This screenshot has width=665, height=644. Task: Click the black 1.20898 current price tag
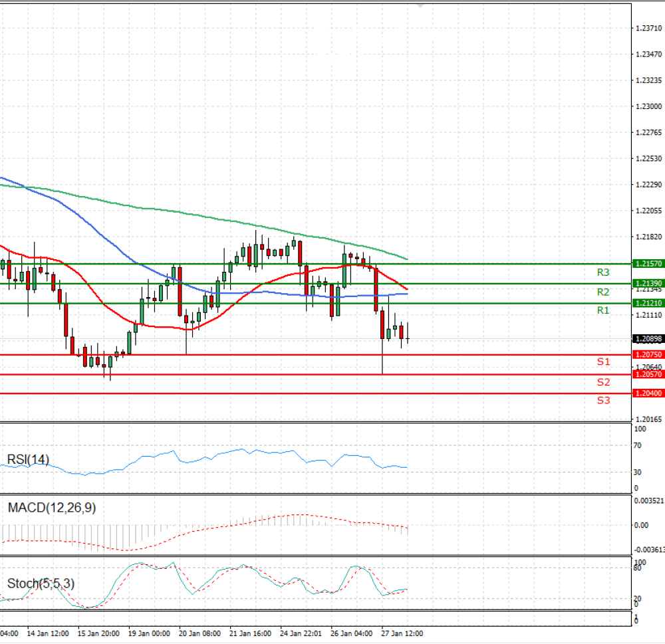pos(648,339)
